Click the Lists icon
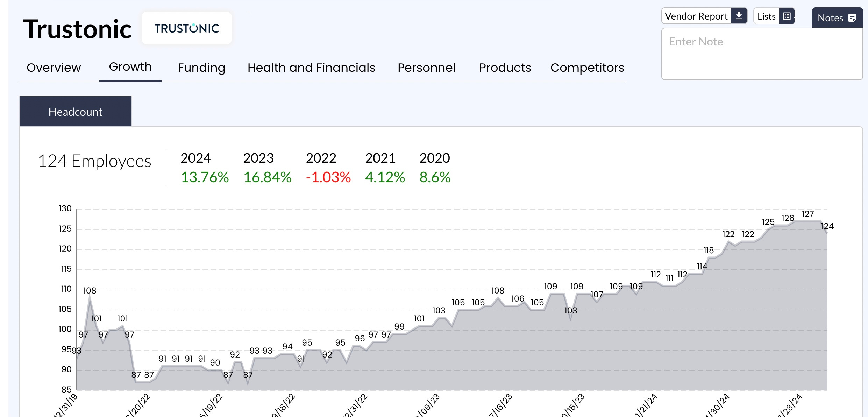This screenshot has height=417, width=868. [x=787, y=16]
